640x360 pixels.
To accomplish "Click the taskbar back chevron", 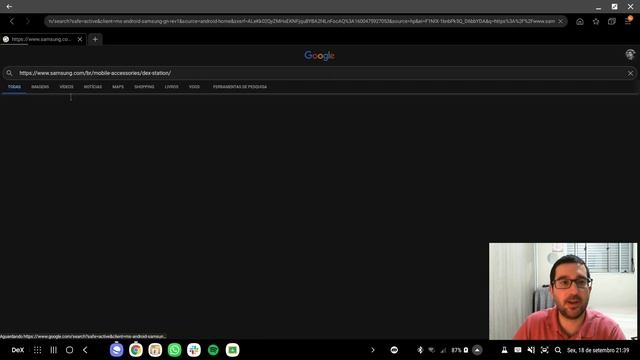I will [85, 350].
